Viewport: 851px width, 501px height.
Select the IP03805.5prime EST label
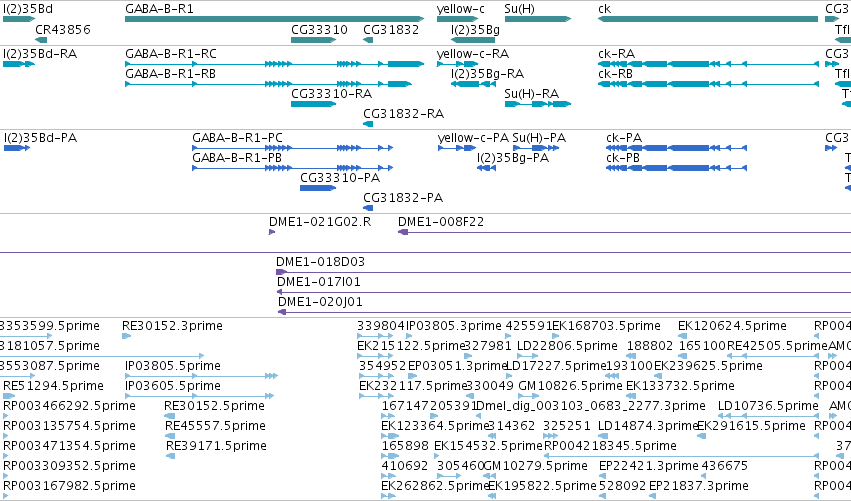(x=173, y=366)
